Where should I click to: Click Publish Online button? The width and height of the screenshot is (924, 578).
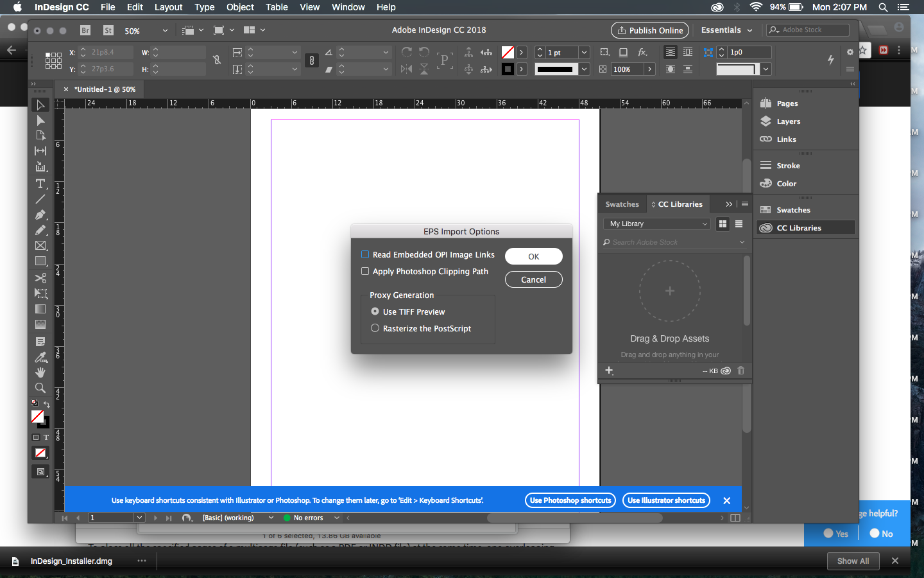click(650, 30)
